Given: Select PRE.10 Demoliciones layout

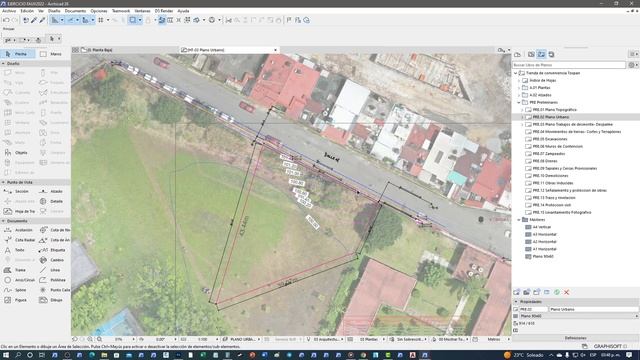Looking at the screenshot, I should click(x=550, y=176).
